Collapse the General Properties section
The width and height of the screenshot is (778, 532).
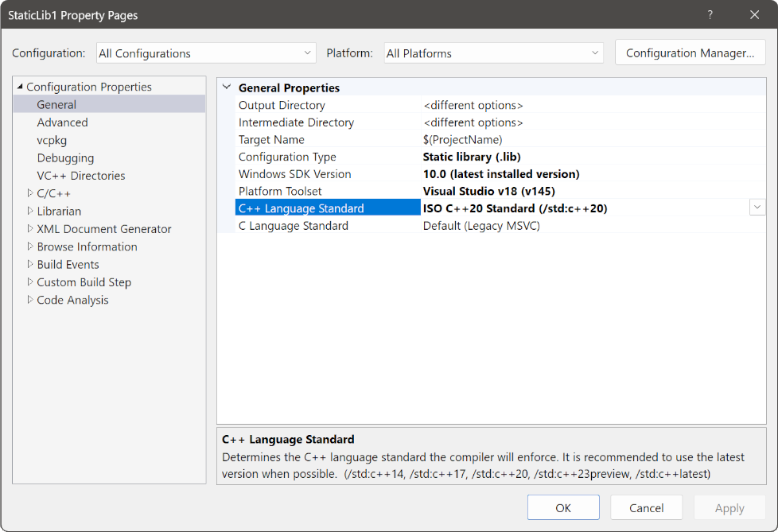[227, 87]
